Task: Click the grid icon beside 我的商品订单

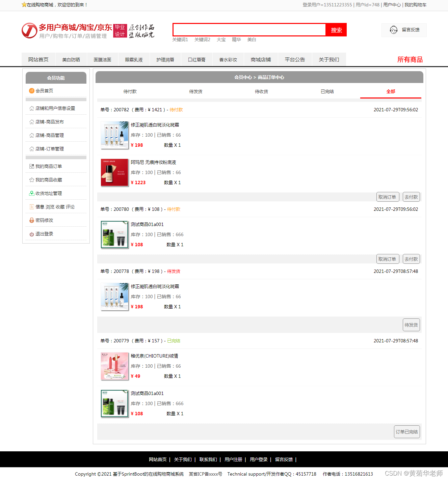Action: pos(31,166)
